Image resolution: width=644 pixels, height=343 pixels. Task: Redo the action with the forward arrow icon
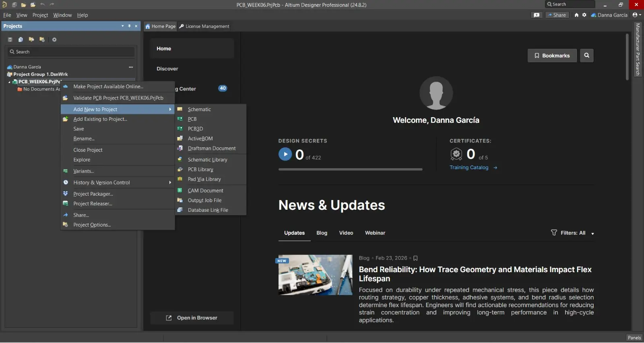pyautogui.click(x=52, y=4)
